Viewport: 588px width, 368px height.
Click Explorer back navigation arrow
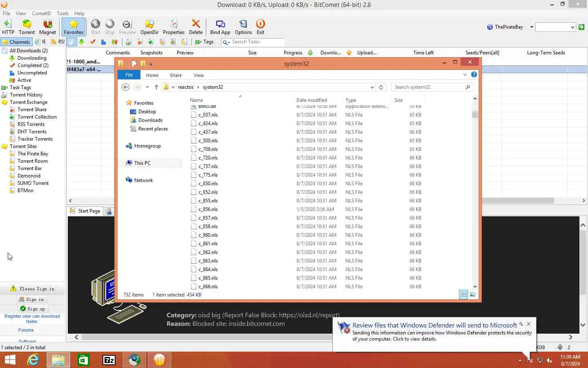click(x=126, y=87)
